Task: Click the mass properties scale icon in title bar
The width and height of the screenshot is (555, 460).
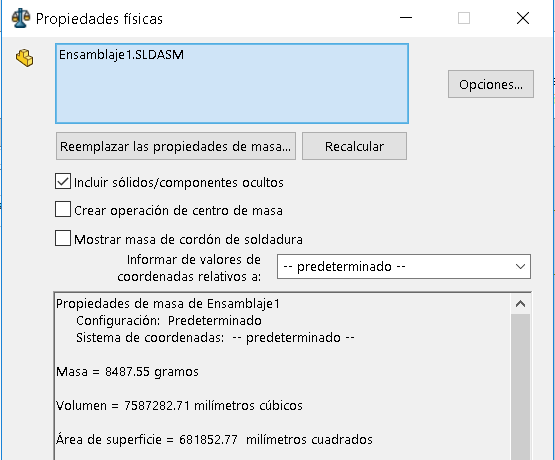Action: click(21, 18)
